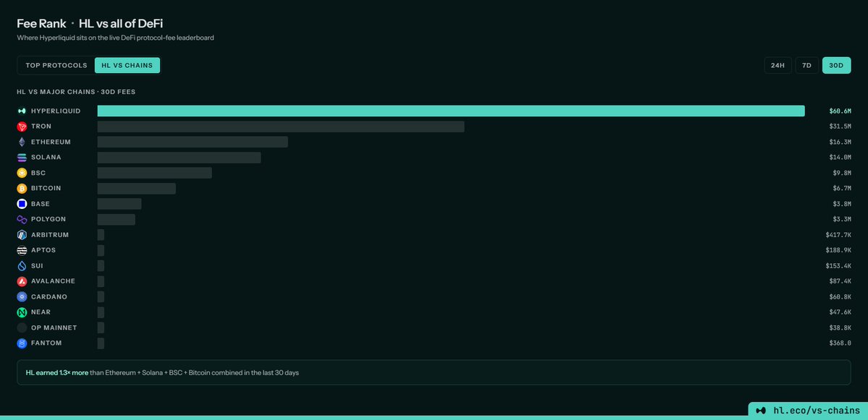
Task: Click the ETHEREUM row label
Action: point(51,142)
